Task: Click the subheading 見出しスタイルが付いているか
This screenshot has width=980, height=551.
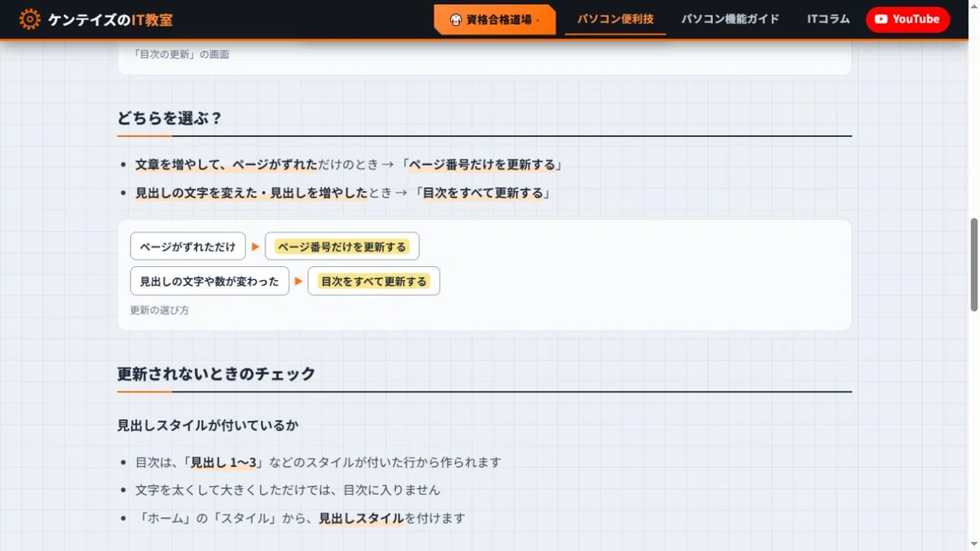Action: [x=207, y=425]
